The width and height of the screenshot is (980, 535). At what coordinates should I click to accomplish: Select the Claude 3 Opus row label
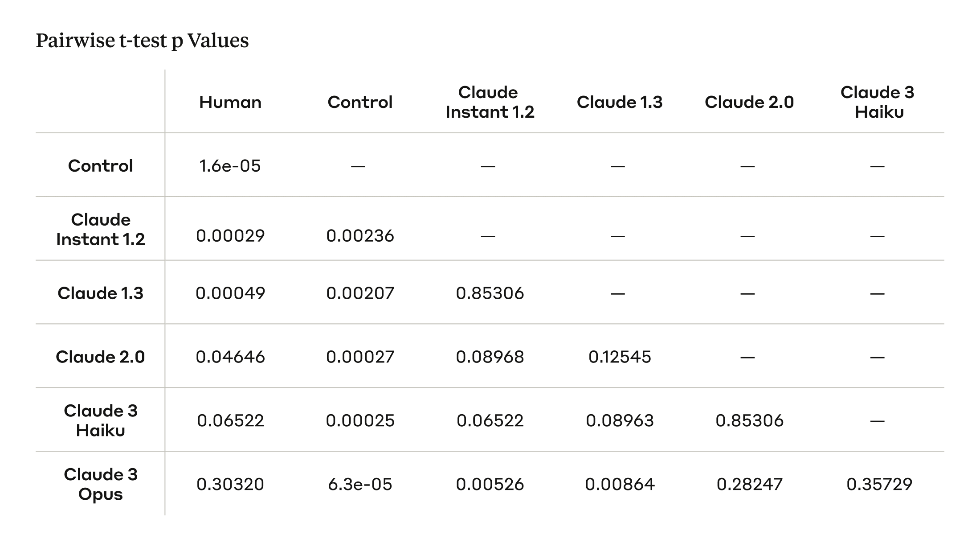[101, 484]
